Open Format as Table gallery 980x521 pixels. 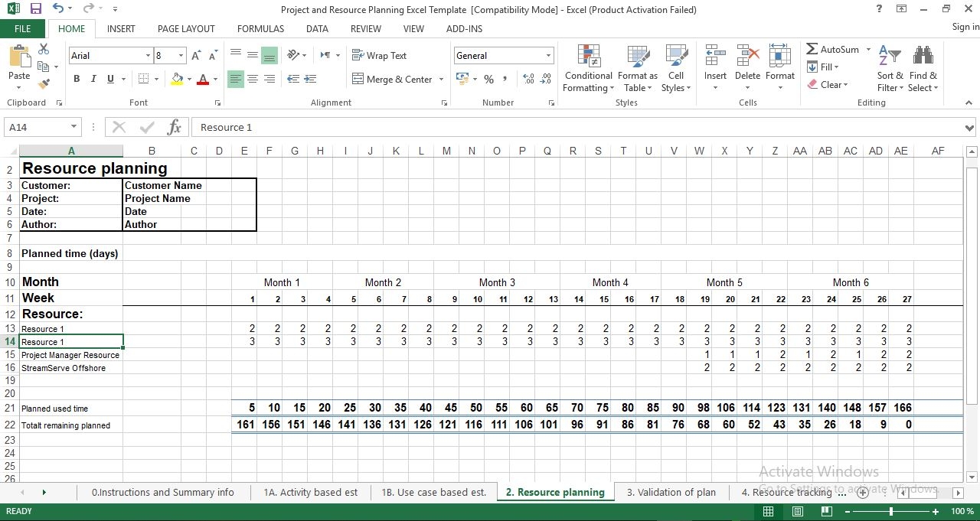point(637,69)
